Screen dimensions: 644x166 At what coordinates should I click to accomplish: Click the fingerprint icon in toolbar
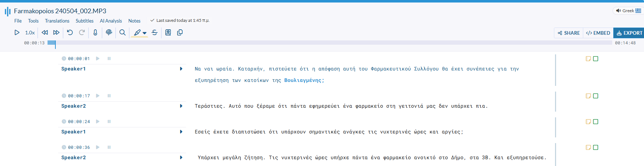109,33
